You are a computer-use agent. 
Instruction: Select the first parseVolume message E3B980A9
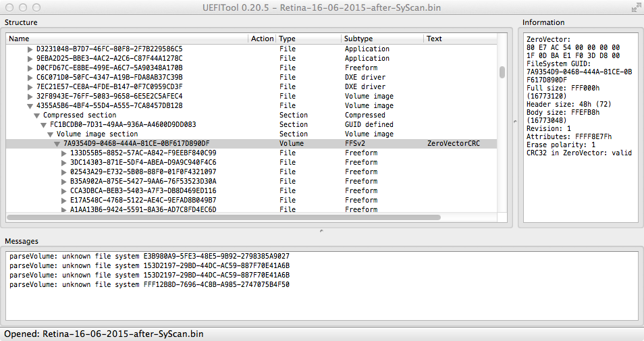coord(149,257)
